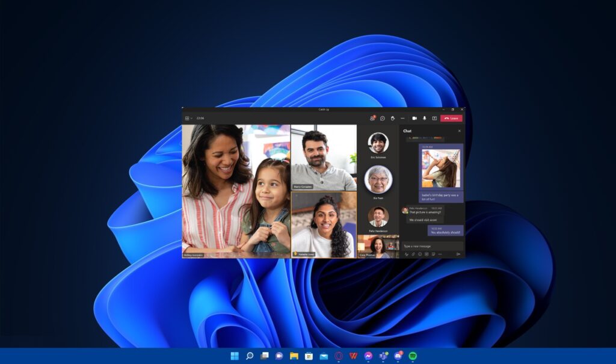This screenshot has width=616, height=364.
Task: Raise hand in the meeting
Action: point(392,119)
